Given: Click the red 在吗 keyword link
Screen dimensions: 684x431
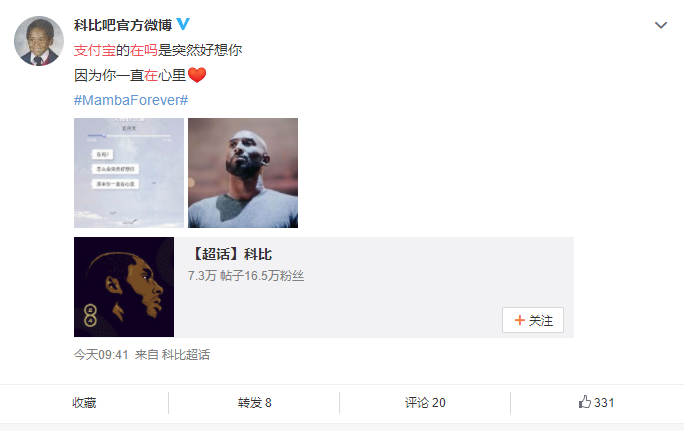Looking at the screenshot, I should pos(144,50).
